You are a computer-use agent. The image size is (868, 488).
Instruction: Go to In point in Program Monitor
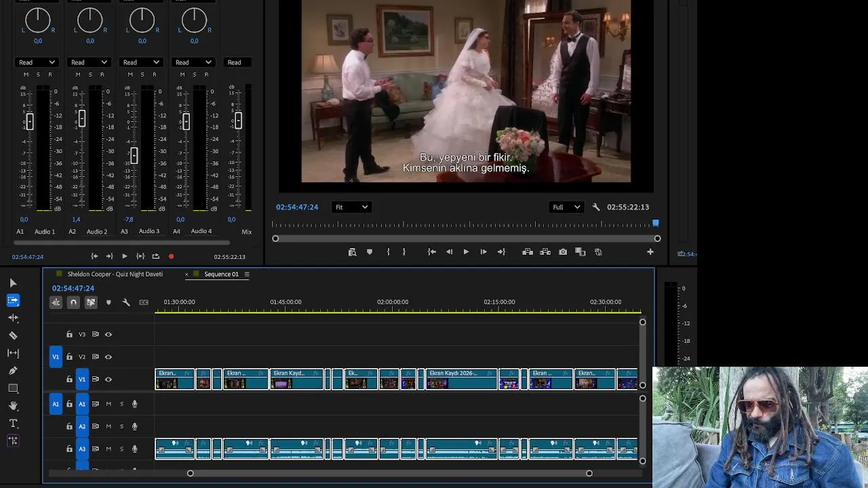432,252
